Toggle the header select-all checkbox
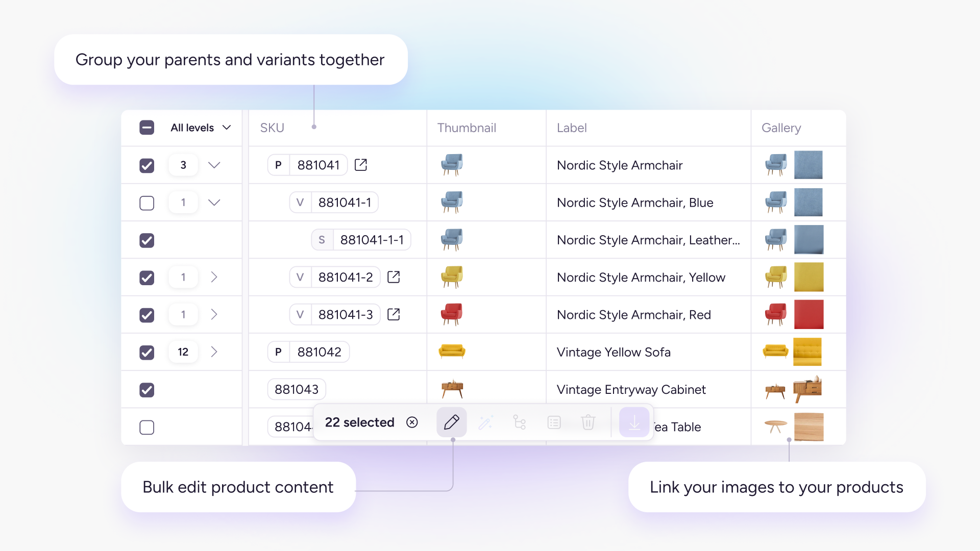This screenshot has width=980, height=551. coord(147,128)
